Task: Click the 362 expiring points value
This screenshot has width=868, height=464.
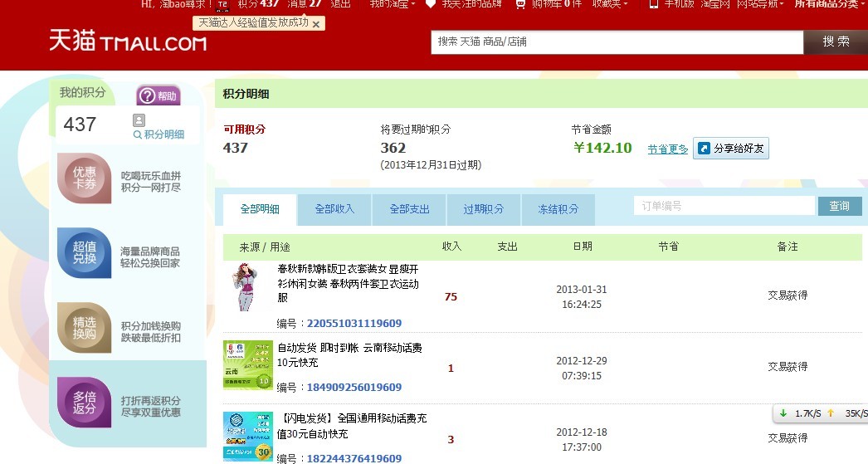Action: [x=393, y=148]
